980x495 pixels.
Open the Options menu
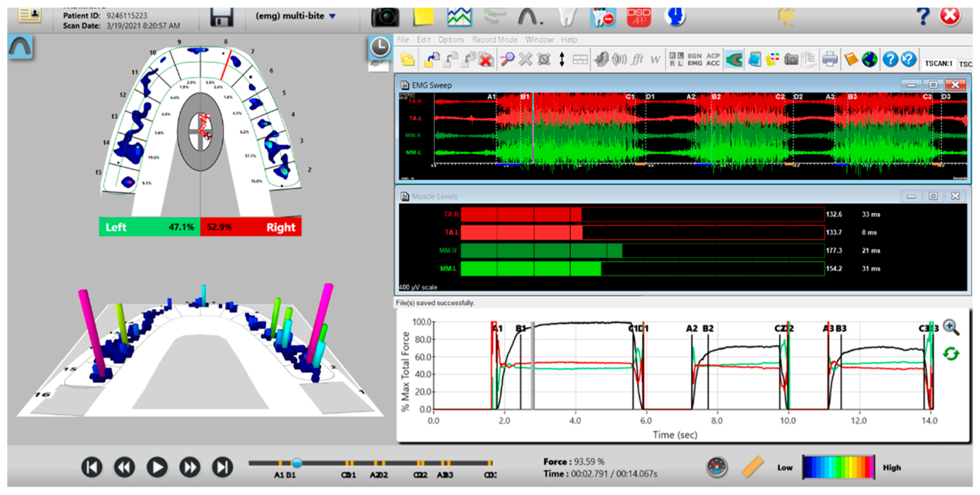click(451, 39)
